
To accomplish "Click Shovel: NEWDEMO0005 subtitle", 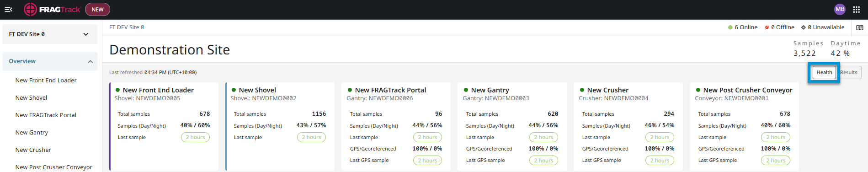I will coord(147,98).
